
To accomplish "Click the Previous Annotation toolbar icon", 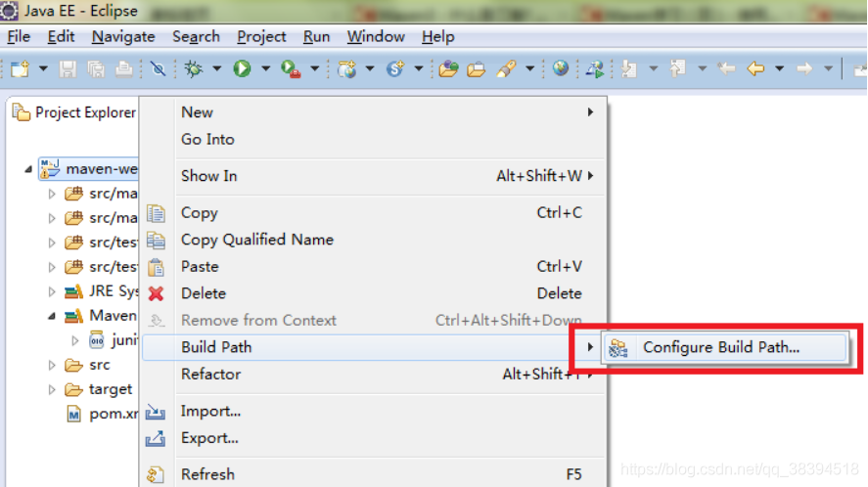I will (677, 69).
